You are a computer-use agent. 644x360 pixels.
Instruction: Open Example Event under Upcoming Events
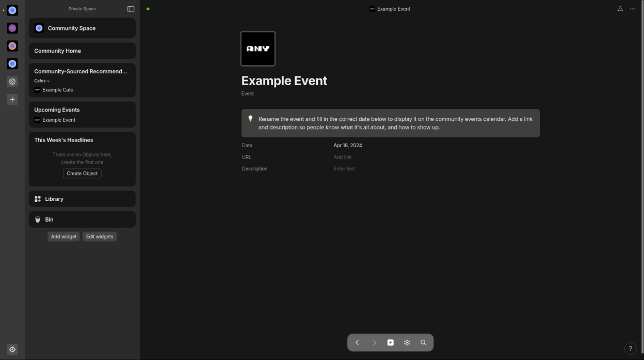click(x=55, y=120)
